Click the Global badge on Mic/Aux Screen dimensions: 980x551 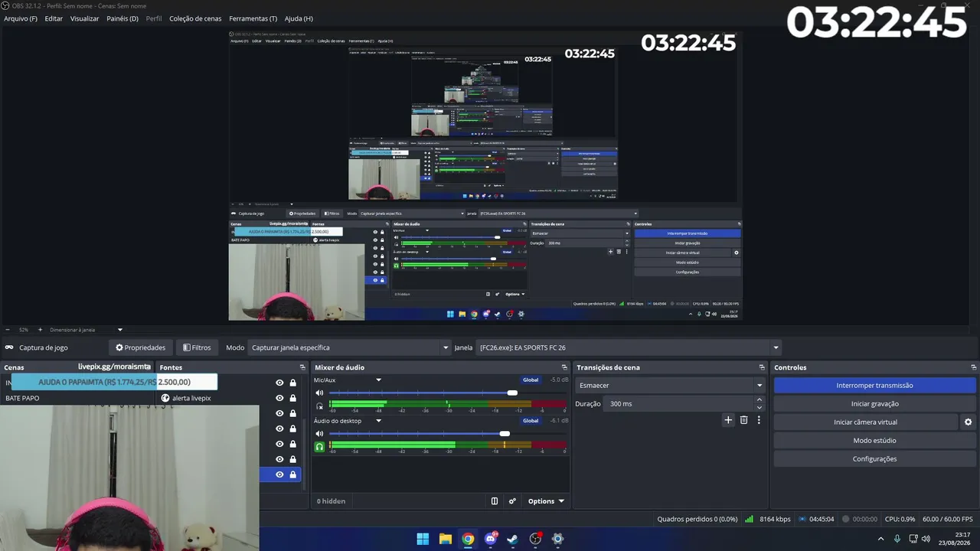(x=531, y=380)
